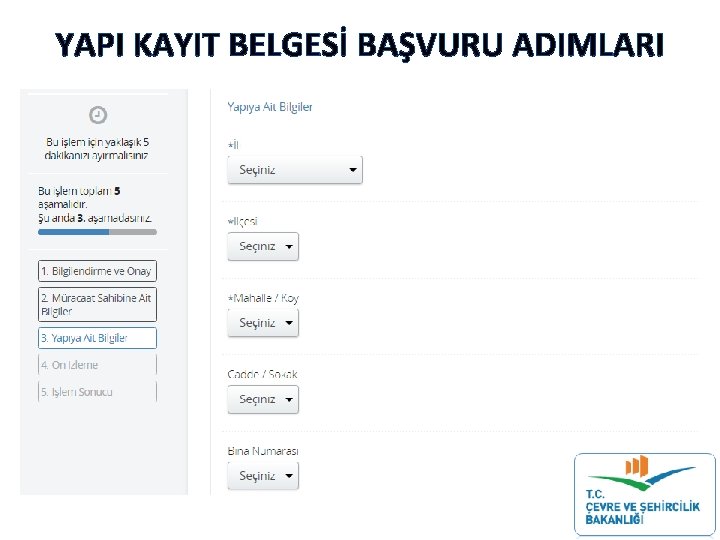
Task: Open step 4. Ön İzleme
Action: (x=97, y=365)
